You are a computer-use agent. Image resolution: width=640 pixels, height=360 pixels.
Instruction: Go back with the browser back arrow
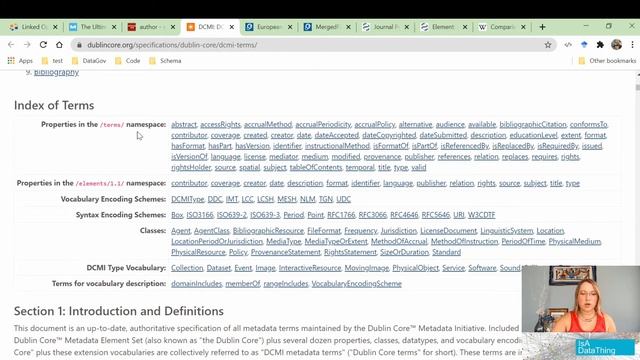[x=11, y=44]
